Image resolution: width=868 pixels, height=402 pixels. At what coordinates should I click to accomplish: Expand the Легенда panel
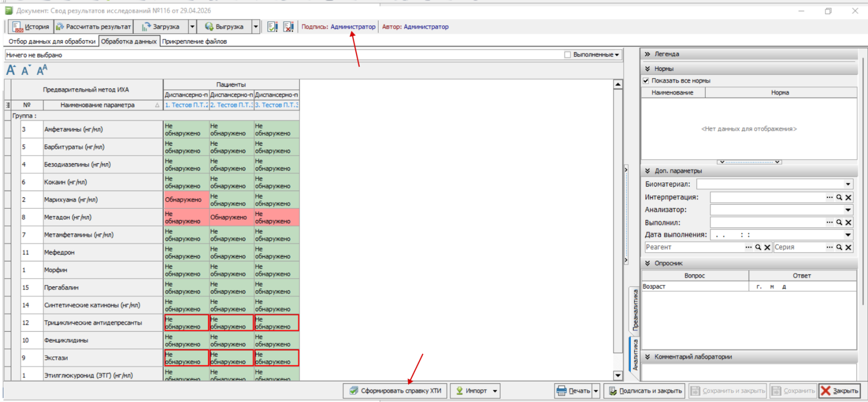point(647,54)
